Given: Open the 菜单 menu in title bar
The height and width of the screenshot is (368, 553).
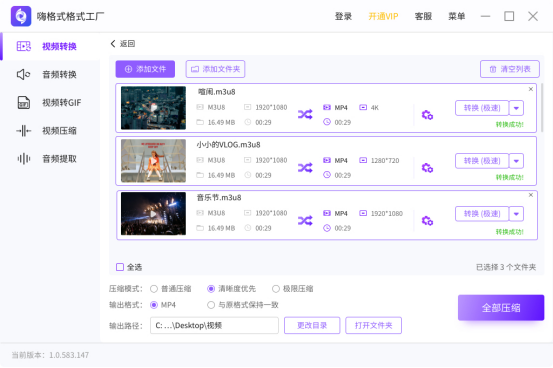Looking at the screenshot, I should pos(456,16).
